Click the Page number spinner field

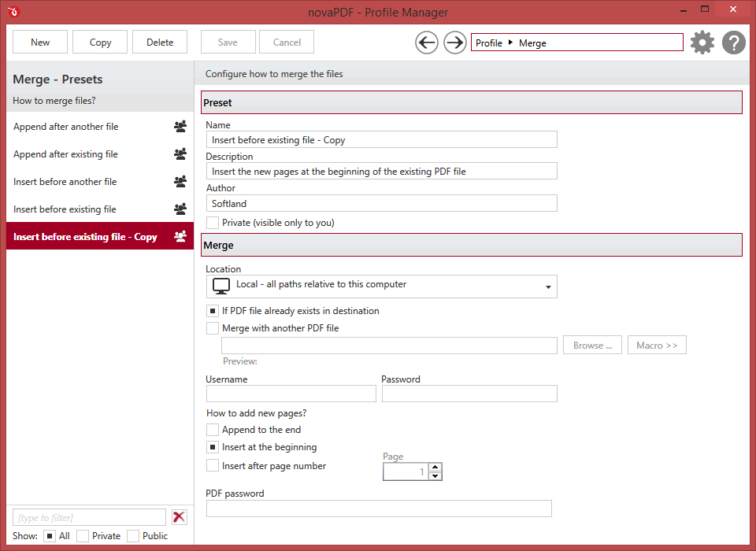click(x=406, y=471)
